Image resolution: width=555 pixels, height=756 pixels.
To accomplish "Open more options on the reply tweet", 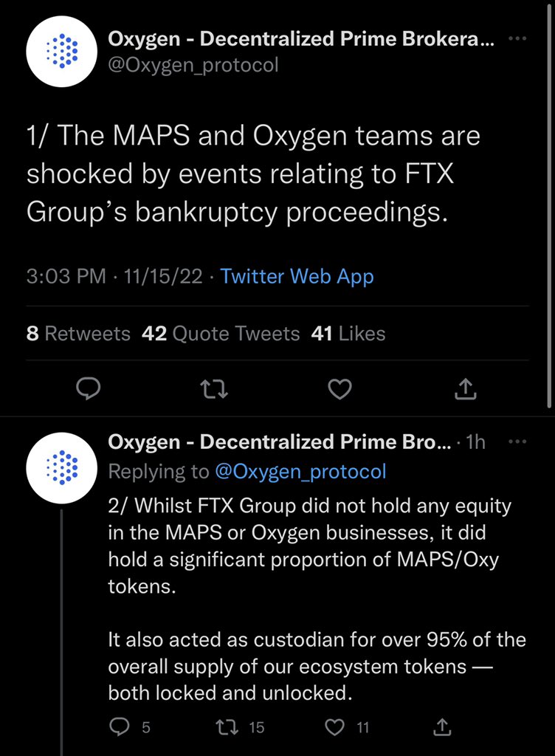I will [x=519, y=441].
